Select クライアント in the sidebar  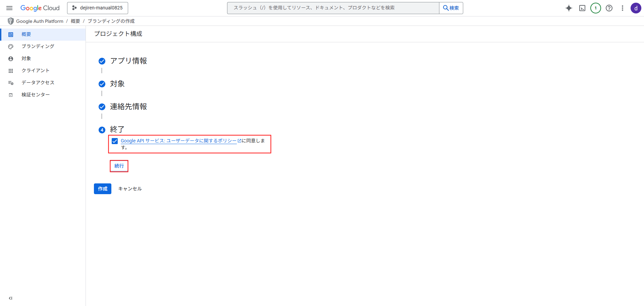click(36, 71)
